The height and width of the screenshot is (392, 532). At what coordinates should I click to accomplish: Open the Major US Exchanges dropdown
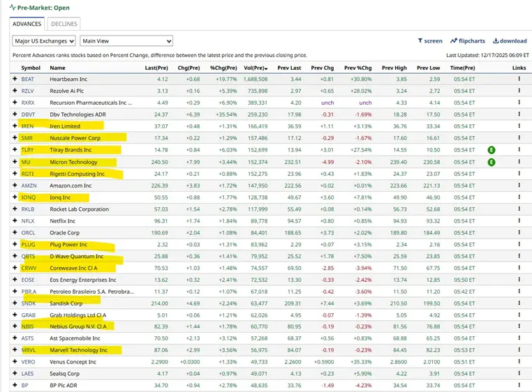[44, 41]
